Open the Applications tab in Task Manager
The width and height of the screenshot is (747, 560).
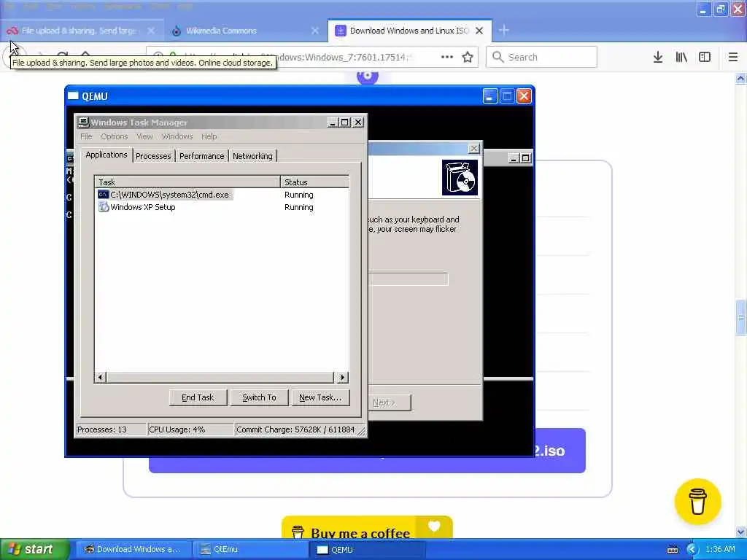(x=107, y=155)
